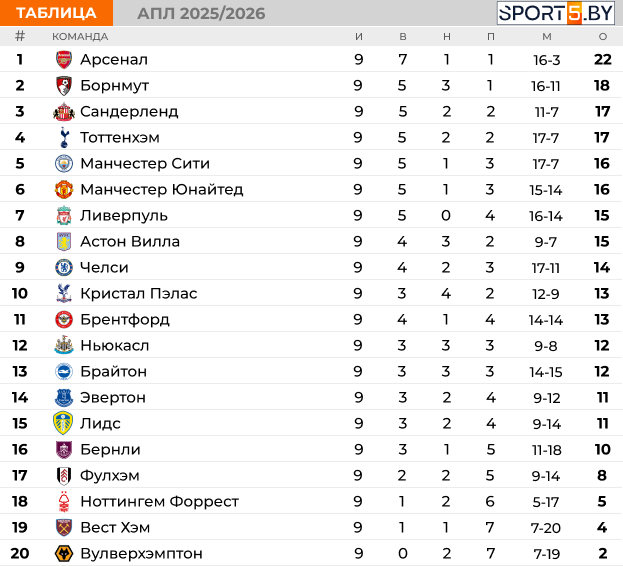Select the ТАБЛИЦА tab header
623x566 pixels.
[57, 13]
